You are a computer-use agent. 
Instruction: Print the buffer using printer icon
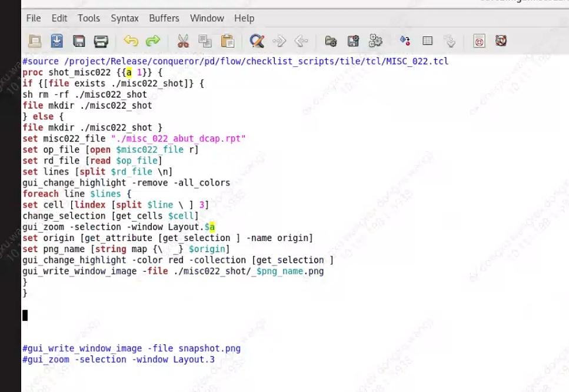tap(101, 41)
